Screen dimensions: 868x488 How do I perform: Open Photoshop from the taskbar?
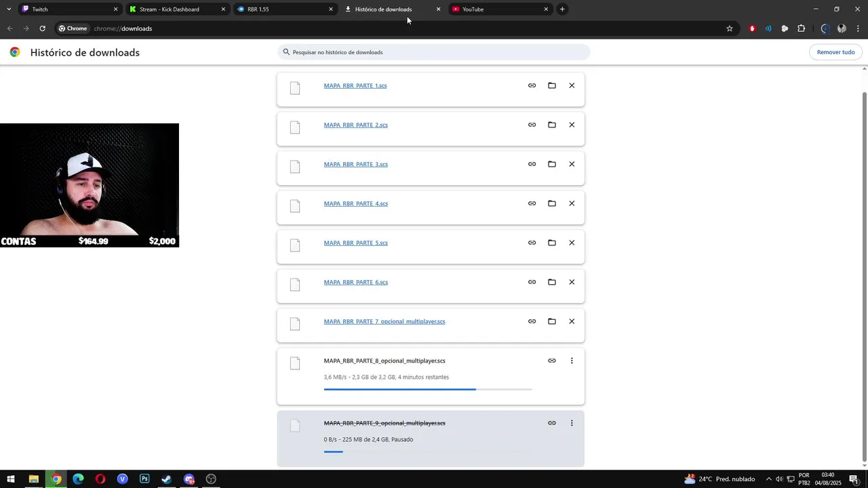pyautogui.click(x=144, y=479)
